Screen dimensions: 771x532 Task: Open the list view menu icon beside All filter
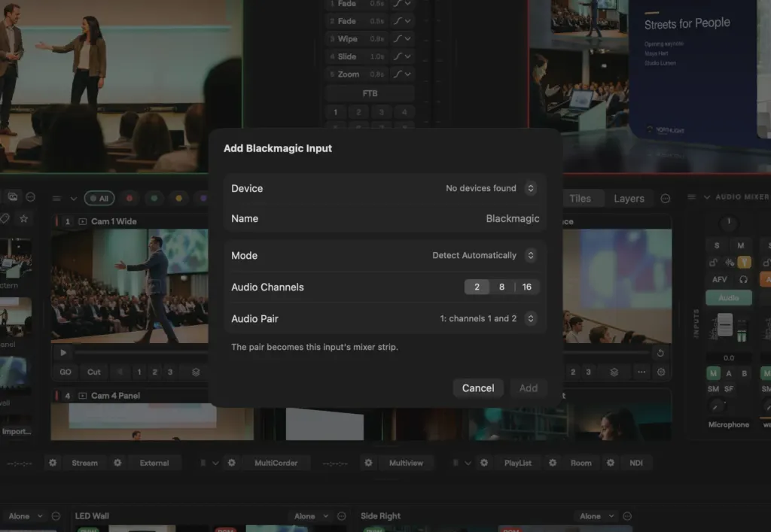57,199
